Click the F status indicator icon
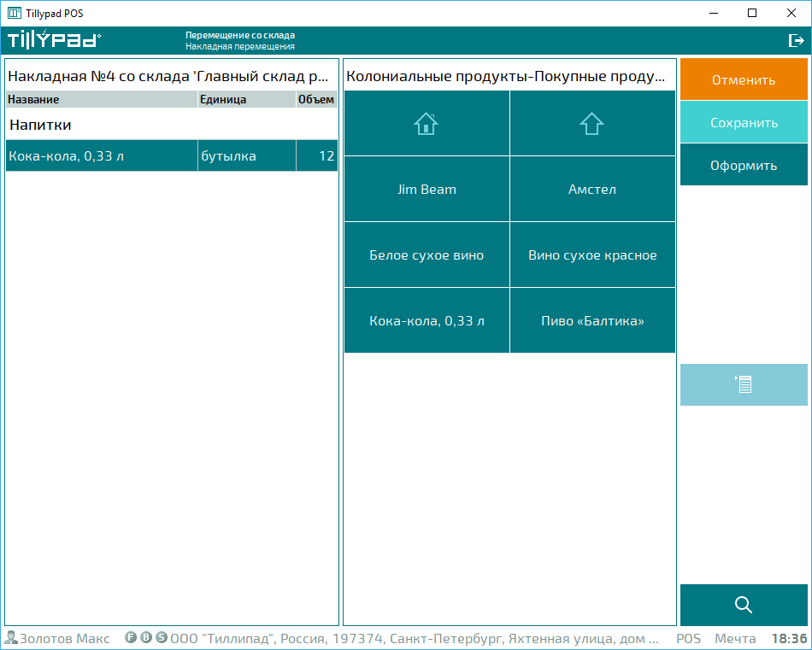This screenshot has width=812, height=650. point(131,638)
